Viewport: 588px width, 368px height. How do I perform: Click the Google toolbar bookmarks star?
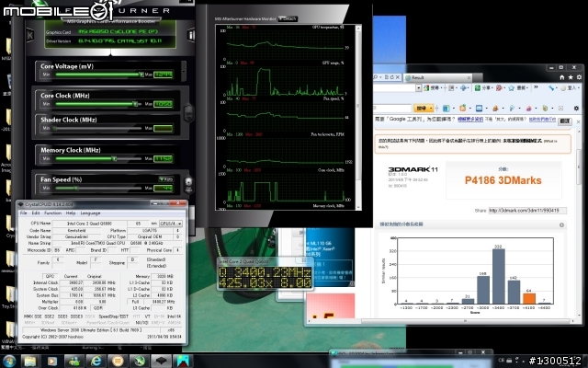tap(512, 88)
